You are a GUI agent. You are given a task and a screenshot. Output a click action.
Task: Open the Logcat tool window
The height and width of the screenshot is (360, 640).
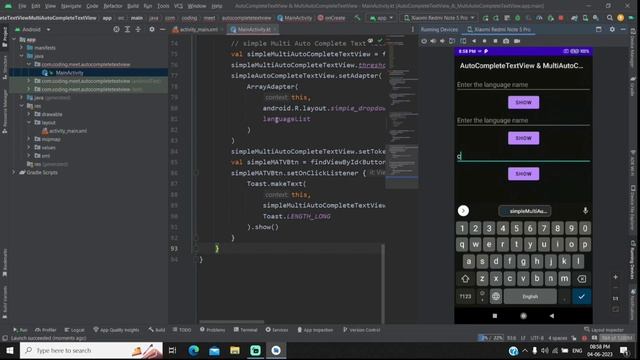pyautogui.click(x=74, y=330)
